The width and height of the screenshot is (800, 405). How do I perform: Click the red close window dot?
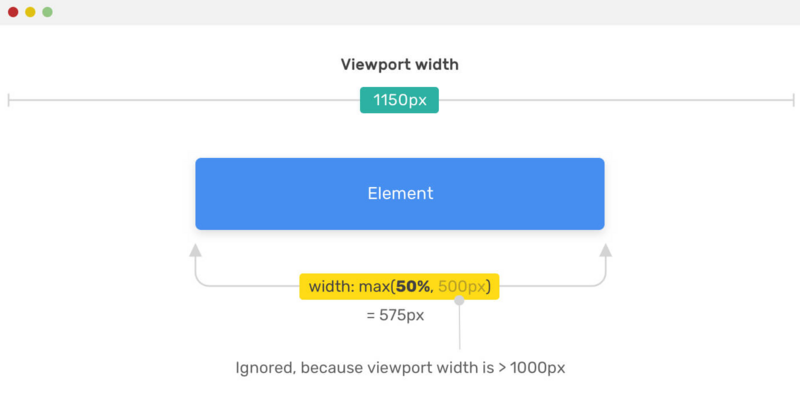click(13, 12)
